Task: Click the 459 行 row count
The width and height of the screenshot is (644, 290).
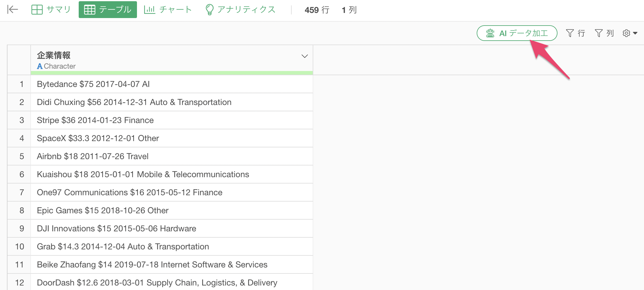Action: [x=317, y=10]
